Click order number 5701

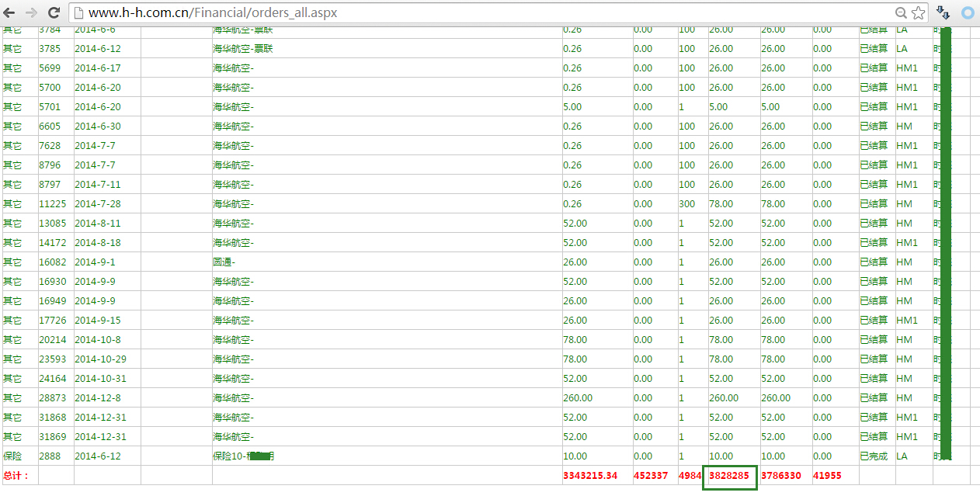point(50,106)
